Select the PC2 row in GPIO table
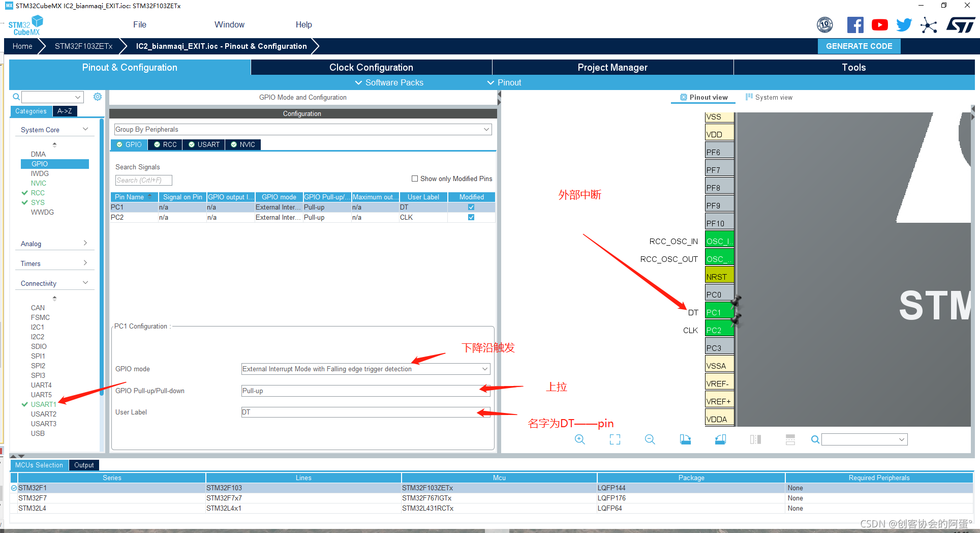Image resolution: width=980 pixels, height=533 pixels. point(303,217)
